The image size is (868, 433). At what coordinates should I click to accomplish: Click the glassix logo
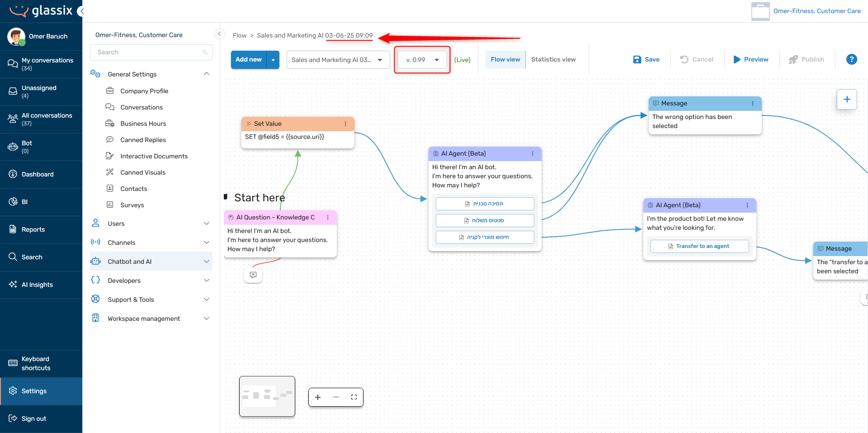(x=41, y=11)
